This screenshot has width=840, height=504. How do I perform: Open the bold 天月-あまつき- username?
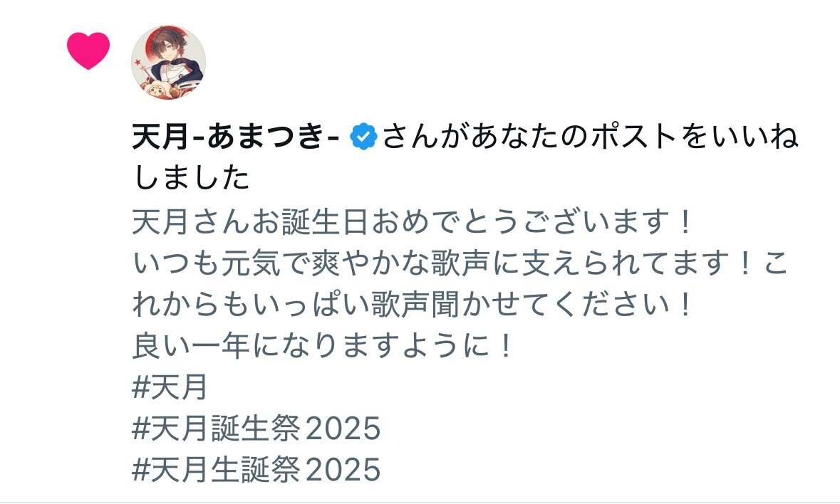(x=236, y=137)
